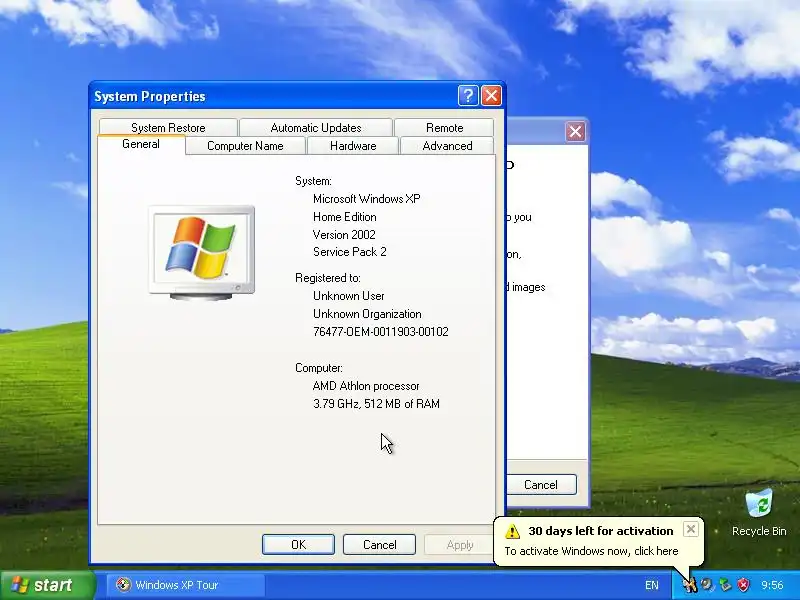Close the window behind System Properties
Viewport: 800px width, 600px height.
575,132
